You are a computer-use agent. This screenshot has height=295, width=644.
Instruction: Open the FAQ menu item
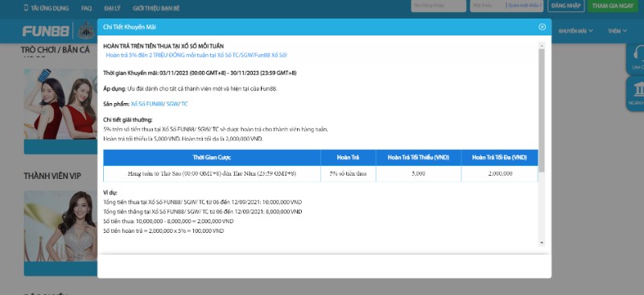point(86,8)
